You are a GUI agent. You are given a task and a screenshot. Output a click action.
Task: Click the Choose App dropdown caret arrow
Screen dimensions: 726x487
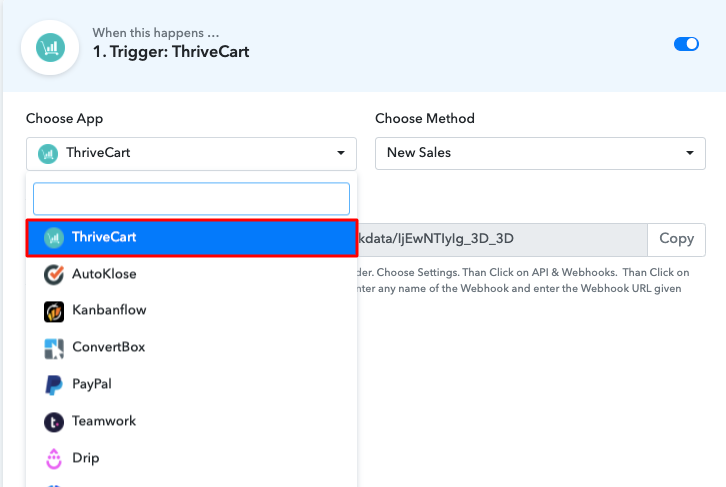(x=341, y=153)
